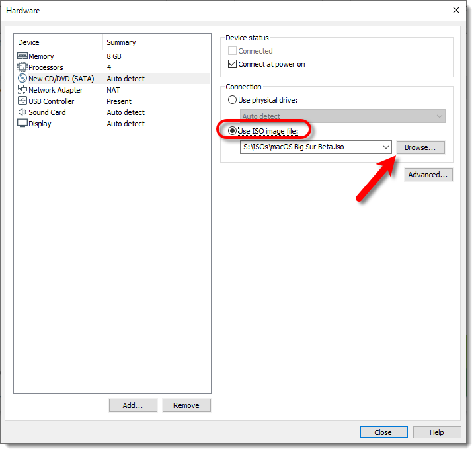
Task: Select the New CD/DVD (SATA) disc icon
Action: (22, 79)
